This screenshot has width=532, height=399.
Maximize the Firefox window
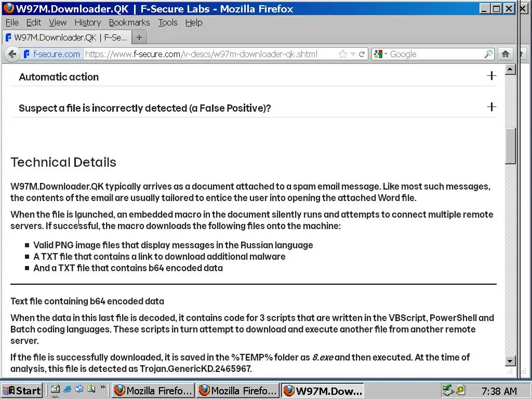coord(496,8)
